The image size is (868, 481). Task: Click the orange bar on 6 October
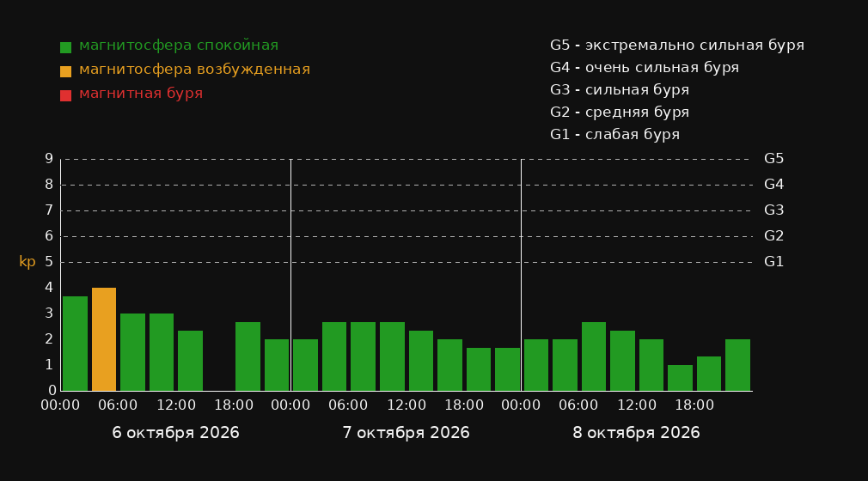[x=104, y=339]
